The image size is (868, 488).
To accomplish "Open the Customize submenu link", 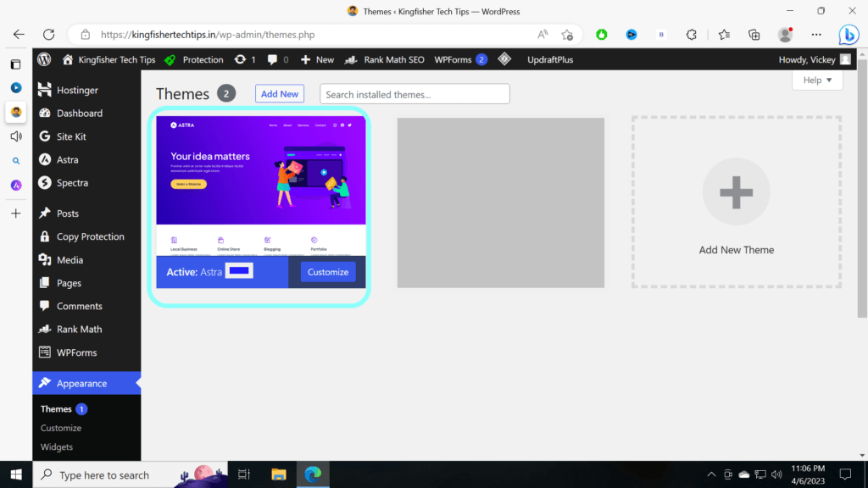I will coord(61,428).
